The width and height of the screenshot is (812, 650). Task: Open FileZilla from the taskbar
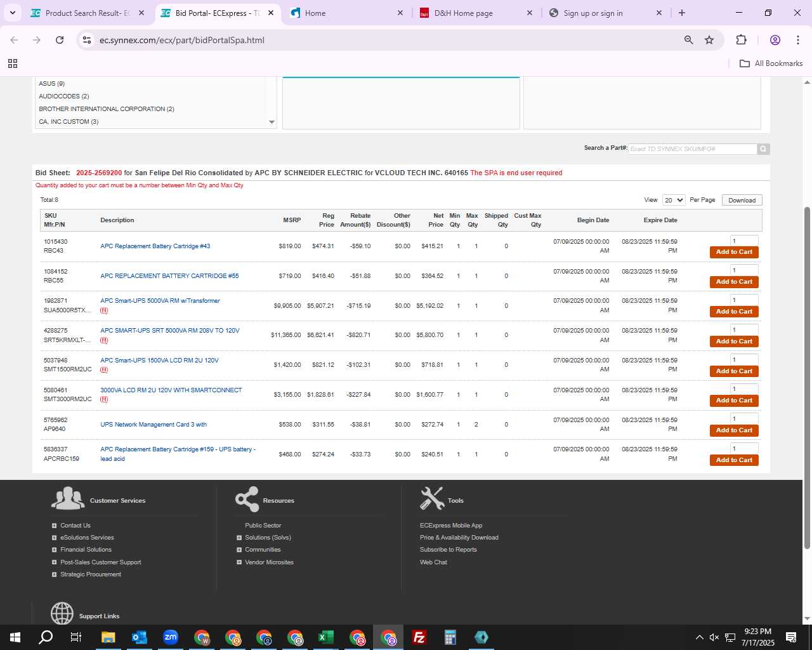point(419,637)
